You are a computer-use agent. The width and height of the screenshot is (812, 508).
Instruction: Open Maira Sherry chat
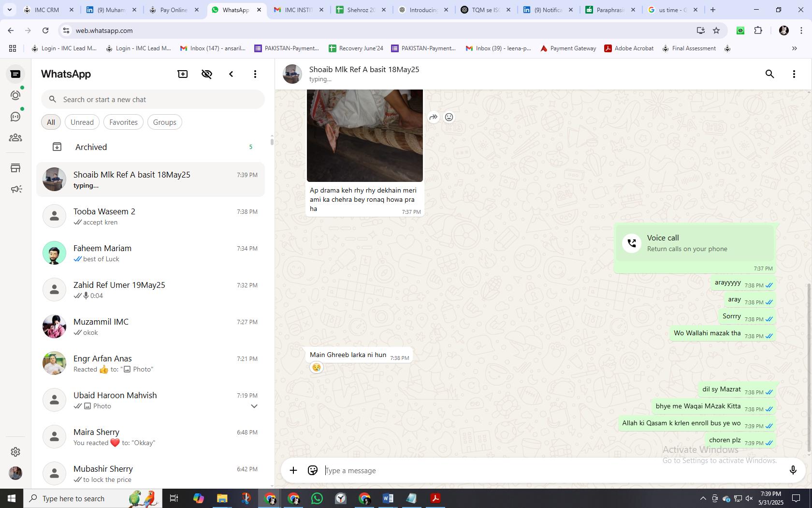click(x=151, y=437)
